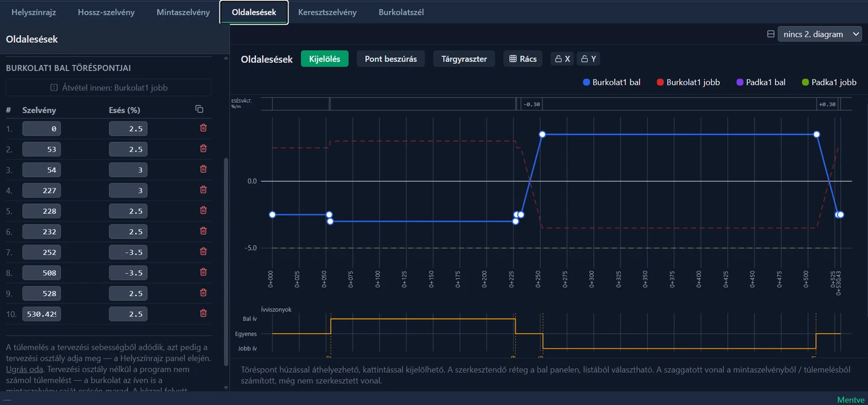Edit Esés field of row 8 (-3.5)
868x405 pixels.
tap(128, 272)
